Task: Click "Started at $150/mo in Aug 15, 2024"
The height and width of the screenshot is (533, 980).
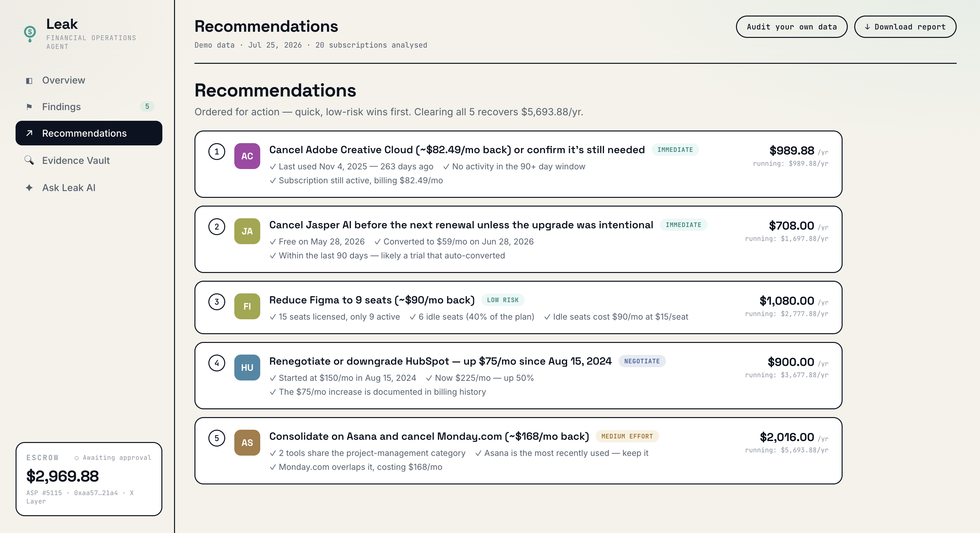Action: click(343, 378)
